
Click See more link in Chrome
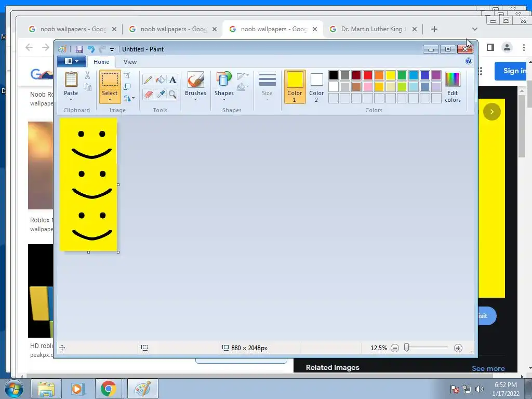(488, 368)
